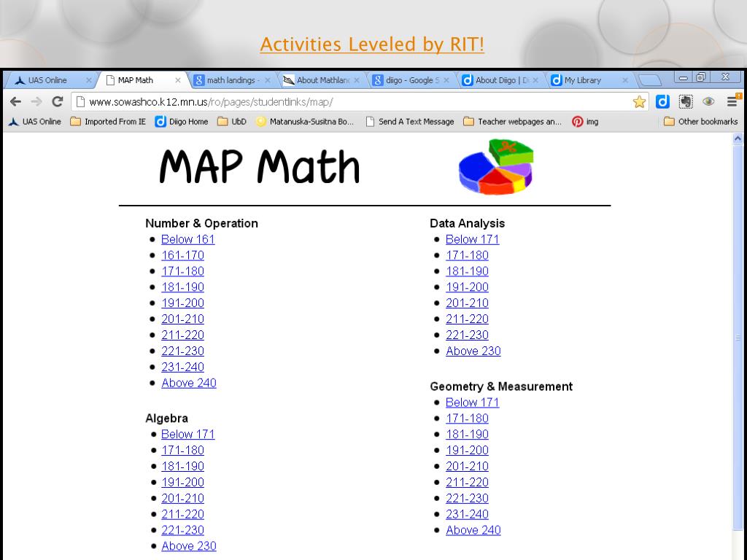
Task: Open Data Analysis Above 230 link
Action: tap(473, 351)
